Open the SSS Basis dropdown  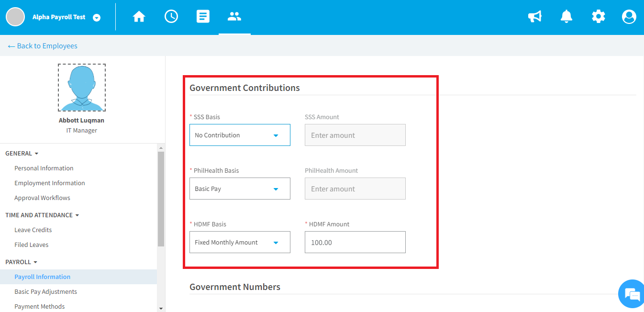coord(240,135)
